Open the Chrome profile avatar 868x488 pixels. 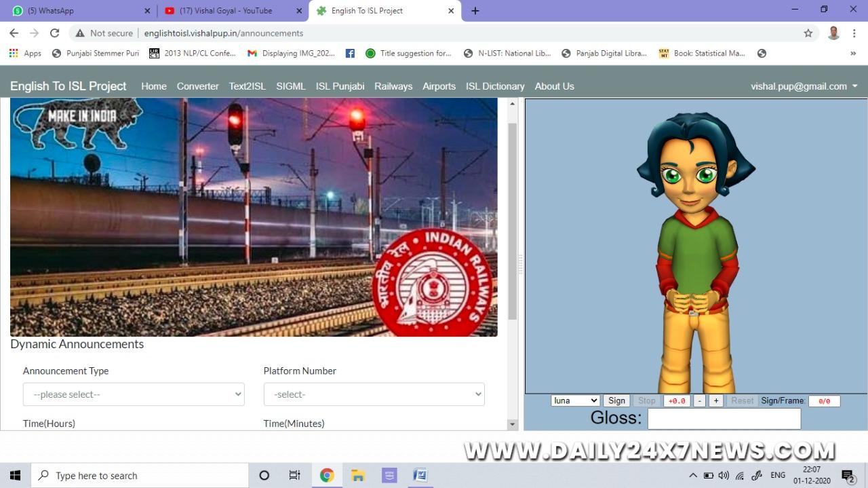tap(833, 33)
